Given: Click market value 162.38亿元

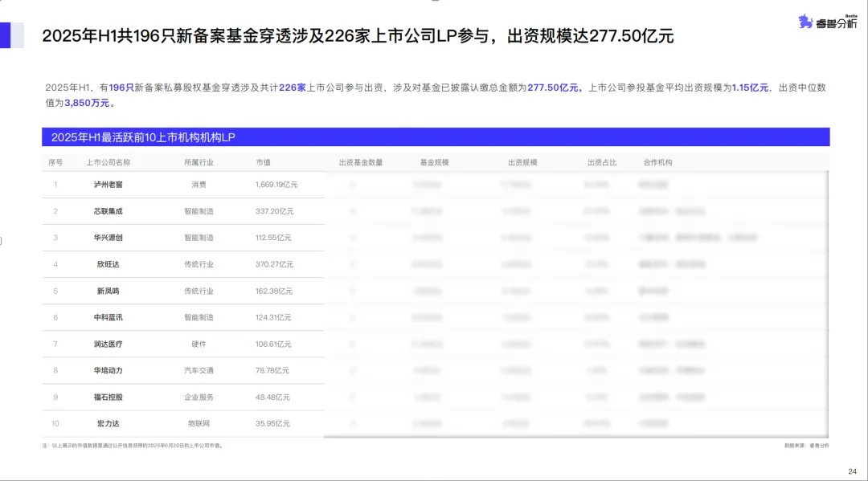Looking at the screenshot, I should pyautogui.click(x=274, y=291).
